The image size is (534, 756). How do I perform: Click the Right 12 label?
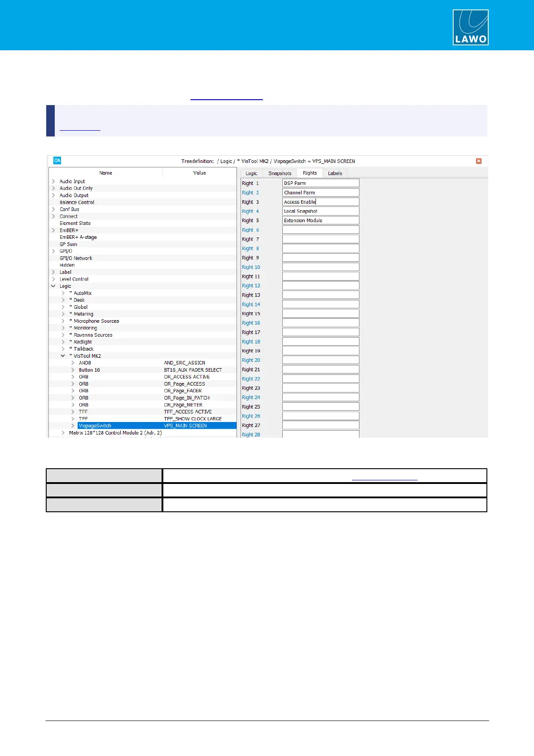coord(251,286)
